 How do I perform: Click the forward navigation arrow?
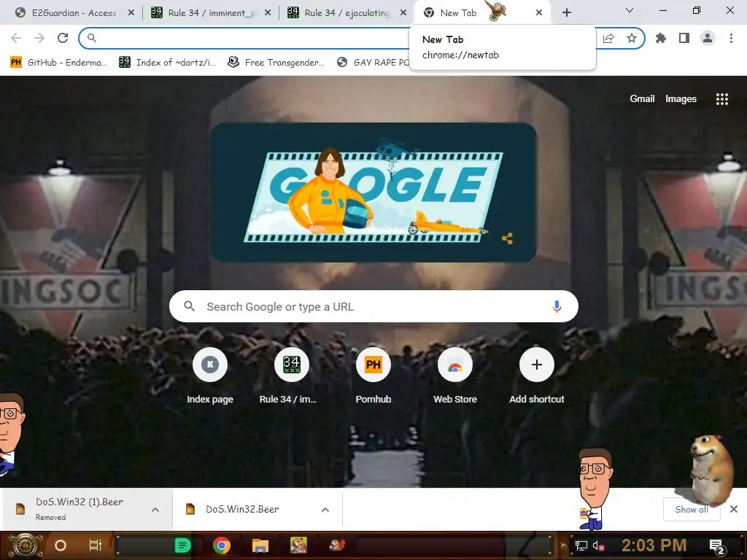point(39,38)
